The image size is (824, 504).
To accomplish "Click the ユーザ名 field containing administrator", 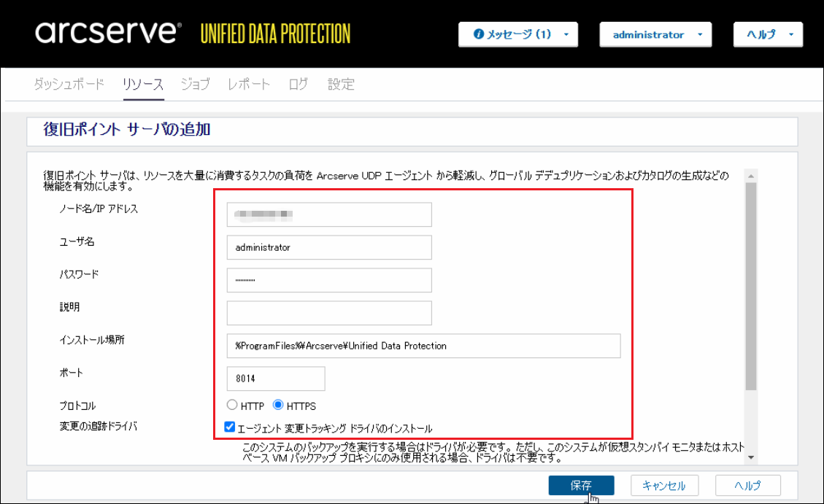I will click(x=329, y=247).
